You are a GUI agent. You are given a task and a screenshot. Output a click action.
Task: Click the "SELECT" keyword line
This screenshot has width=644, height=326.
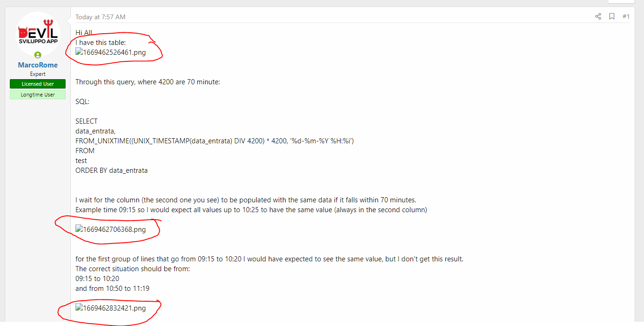(87, 121)
